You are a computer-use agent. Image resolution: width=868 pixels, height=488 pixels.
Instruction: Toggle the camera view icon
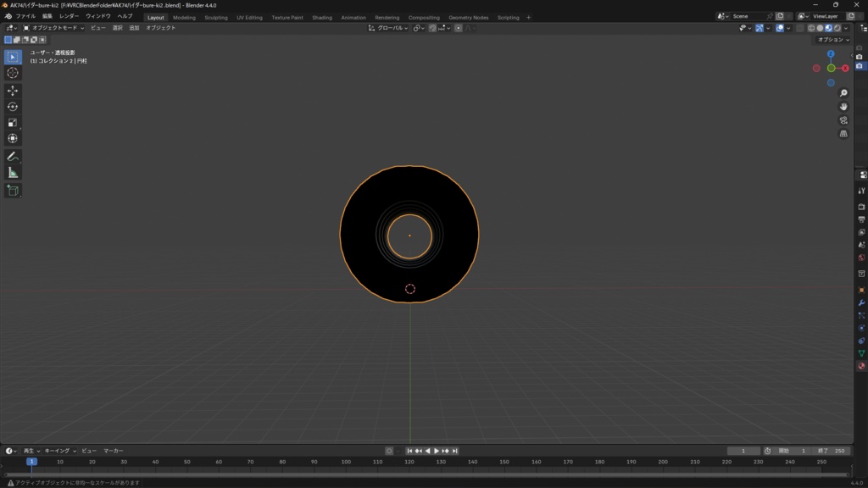point(843,120)
